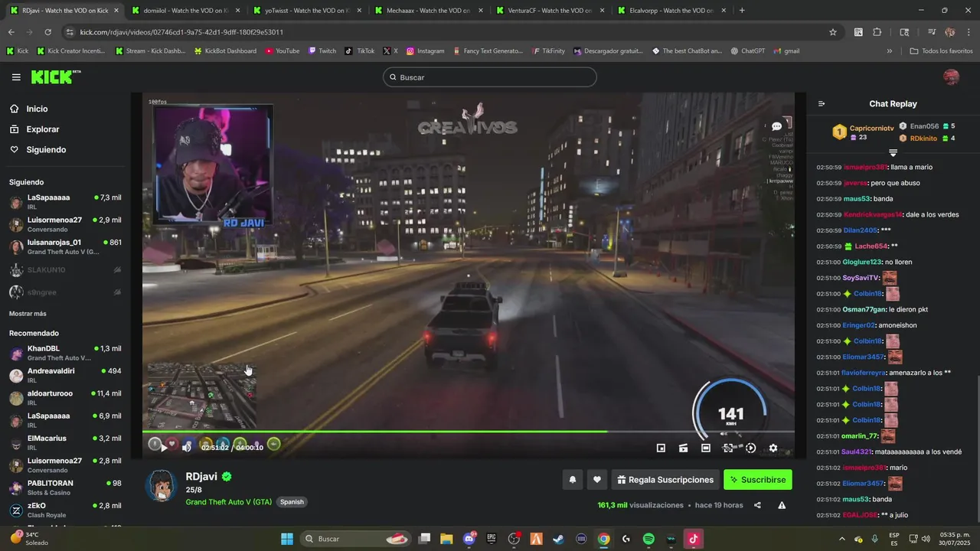980x551 pixels.
Task: Share this VOD via share icon
Action: pyautogui.click(x=757, y=505)
